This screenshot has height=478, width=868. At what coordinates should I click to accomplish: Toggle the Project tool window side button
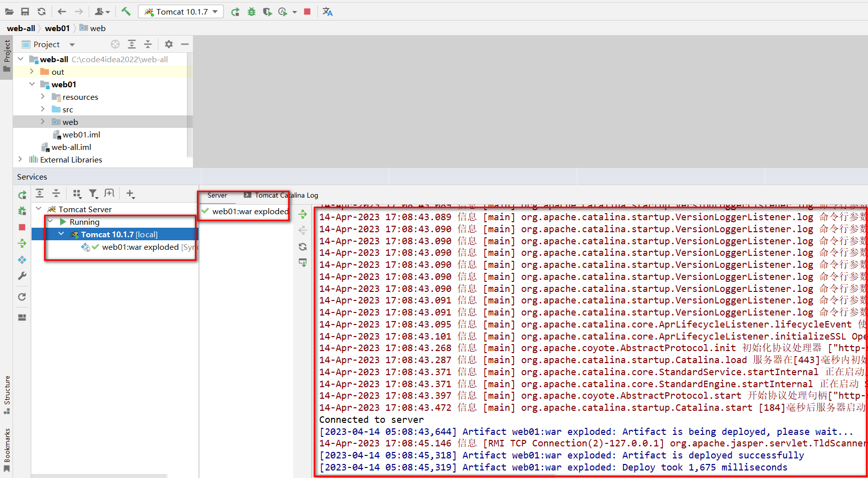(x=7, y=55)
